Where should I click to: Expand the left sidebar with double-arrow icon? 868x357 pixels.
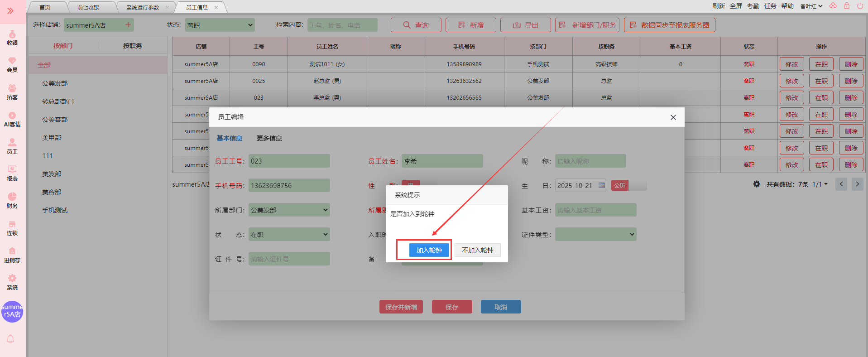point(10,10)
